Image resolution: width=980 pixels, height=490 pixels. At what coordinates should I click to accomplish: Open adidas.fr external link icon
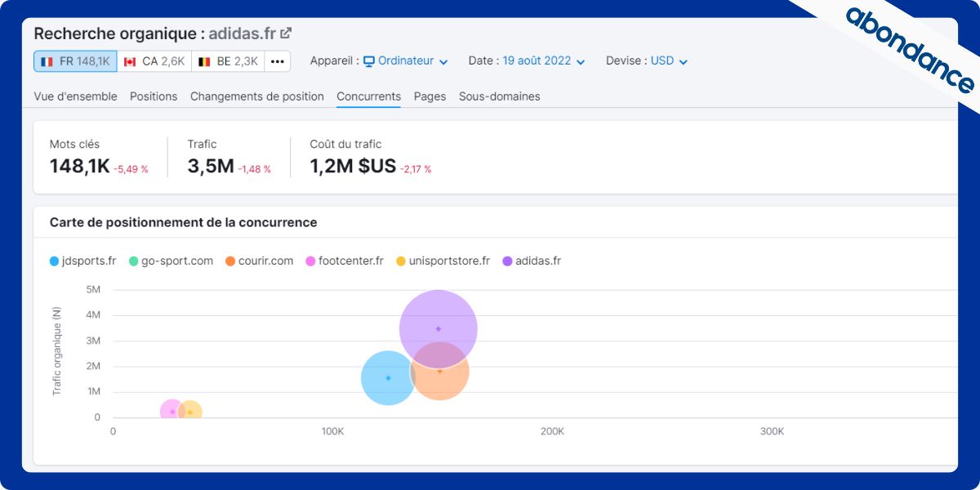(286, 33)
